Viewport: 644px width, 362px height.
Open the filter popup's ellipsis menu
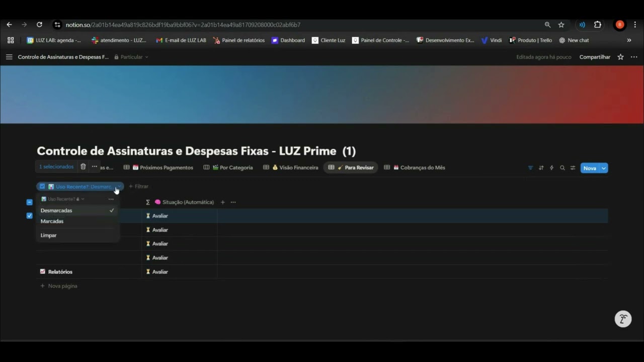point(111,199)
